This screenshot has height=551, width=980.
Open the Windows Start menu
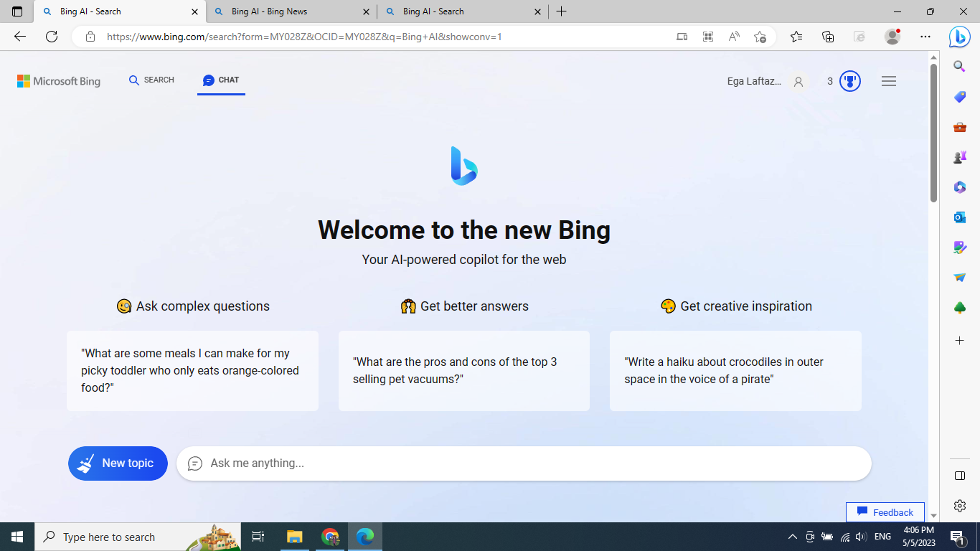[17, 537]
